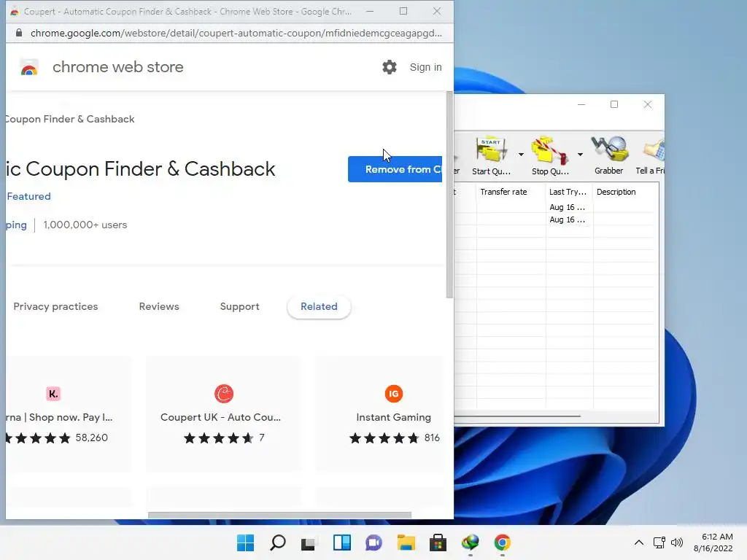Open Instant Gaming card title
The width and height of the screenshot is (747, 560).
tap(393, 417)
